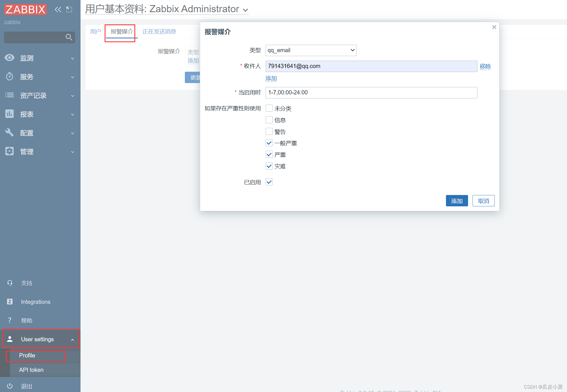
Task: Expand the 监测 menu chevron
Action: pyautogui.click(x=73, y=58)
